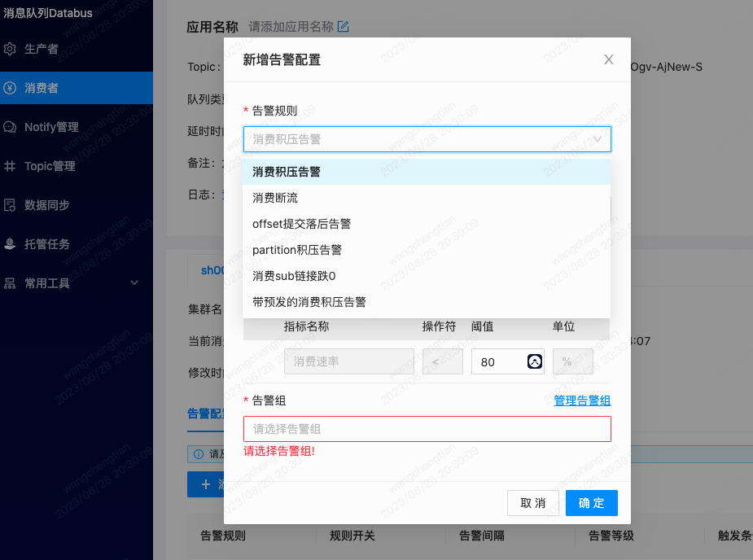Open 托管任务 menu item
753x560 pixels.
tap(77, 244)
